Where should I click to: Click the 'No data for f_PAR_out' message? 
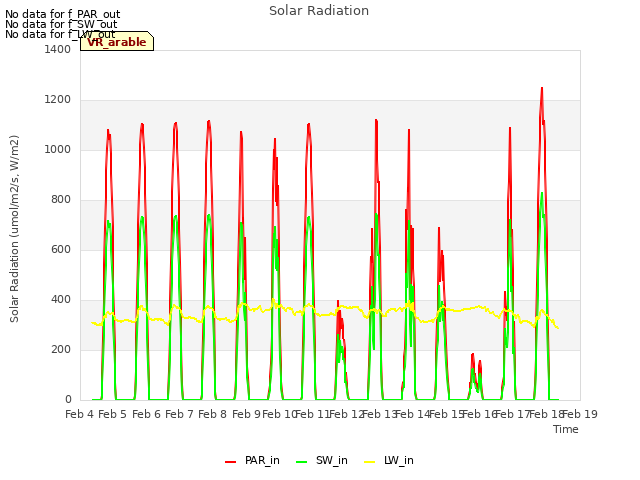tap(62, 14)
